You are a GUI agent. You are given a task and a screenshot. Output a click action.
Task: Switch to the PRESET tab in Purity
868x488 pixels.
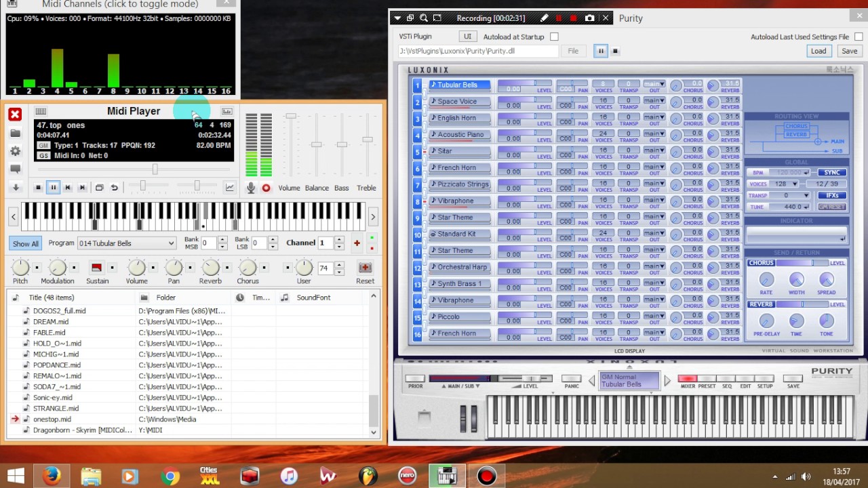[707, 379]
